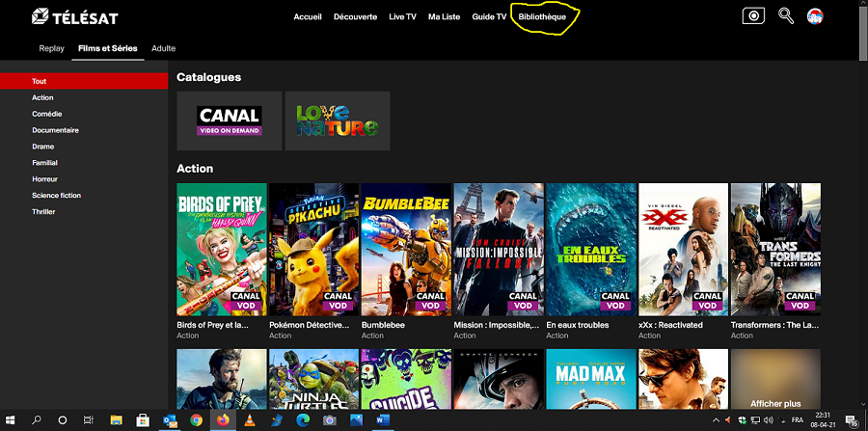The width and height of the screenshot is (868, 431).
Task: Click the 'Transformers : The La...' title text
Action: (775, 325)
